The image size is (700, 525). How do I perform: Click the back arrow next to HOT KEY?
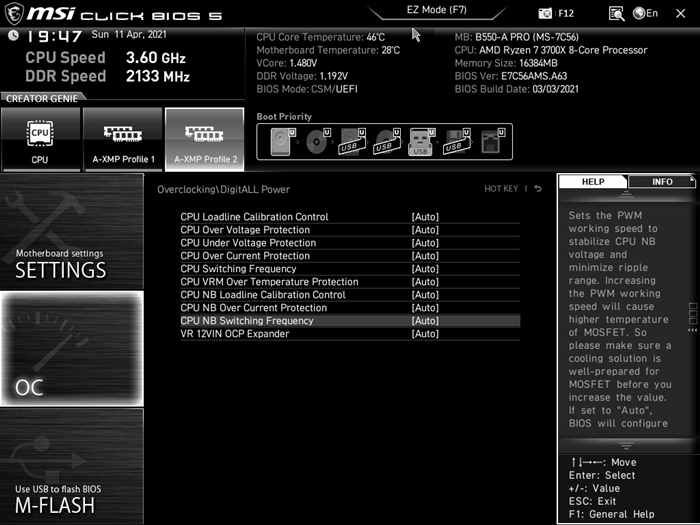coord(538,189)
